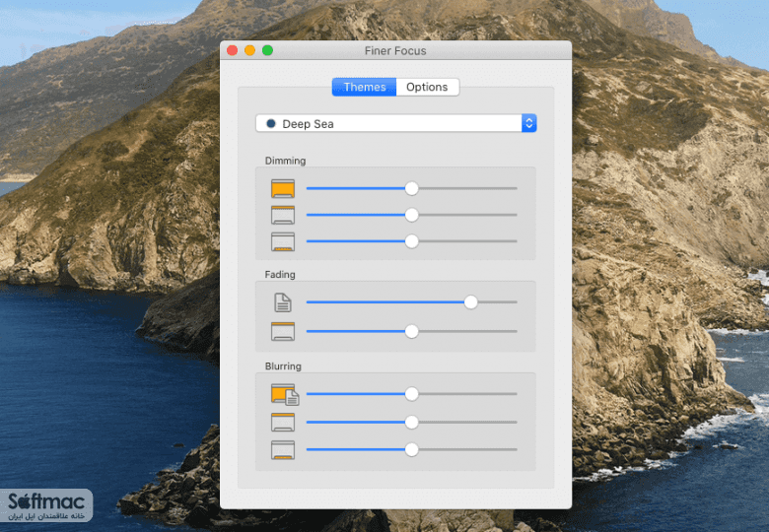Open the Deep Sea theme dropdown
The image size is (769, 532).
pyautogui.click(x=395, y=123)
